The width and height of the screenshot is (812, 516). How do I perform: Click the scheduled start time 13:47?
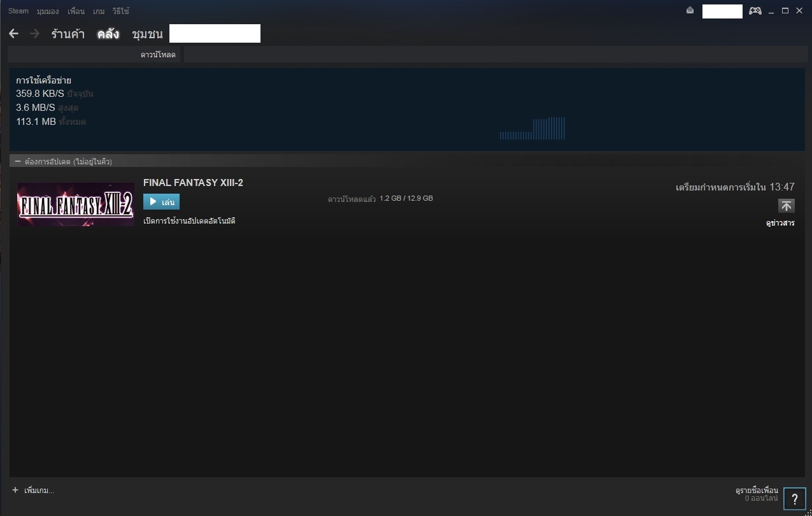782,187
